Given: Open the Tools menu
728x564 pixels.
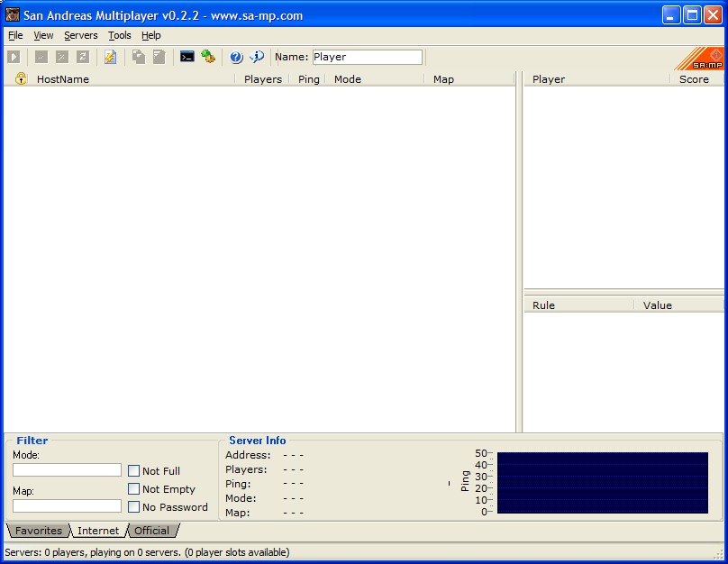Looking at the screenshot, I should coord(119,35).
